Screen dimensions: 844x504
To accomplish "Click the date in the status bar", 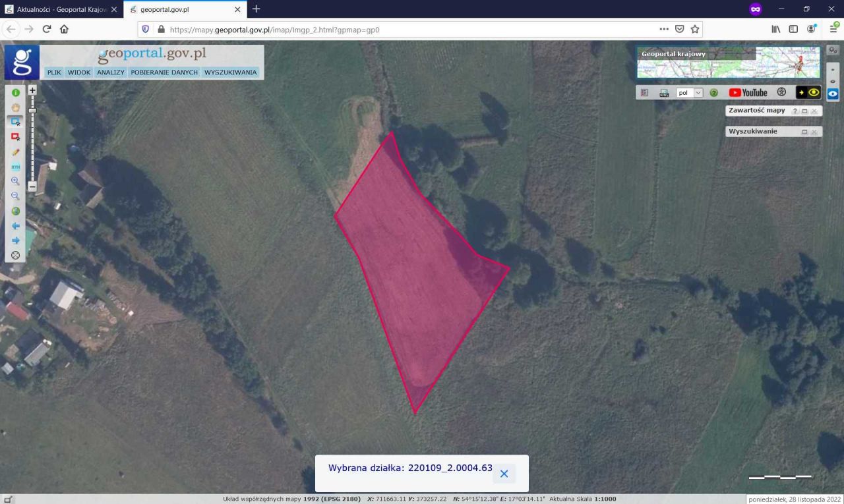I will pos(795,499).
